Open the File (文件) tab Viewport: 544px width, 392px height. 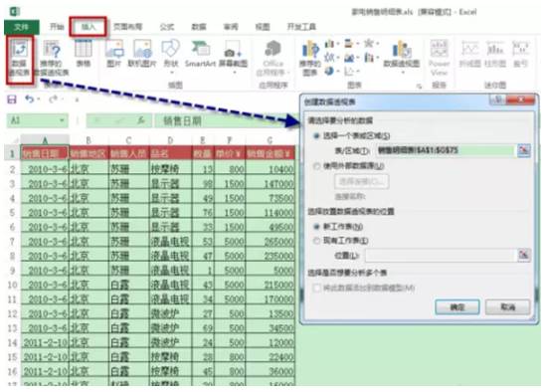click(x=22, y=27)
